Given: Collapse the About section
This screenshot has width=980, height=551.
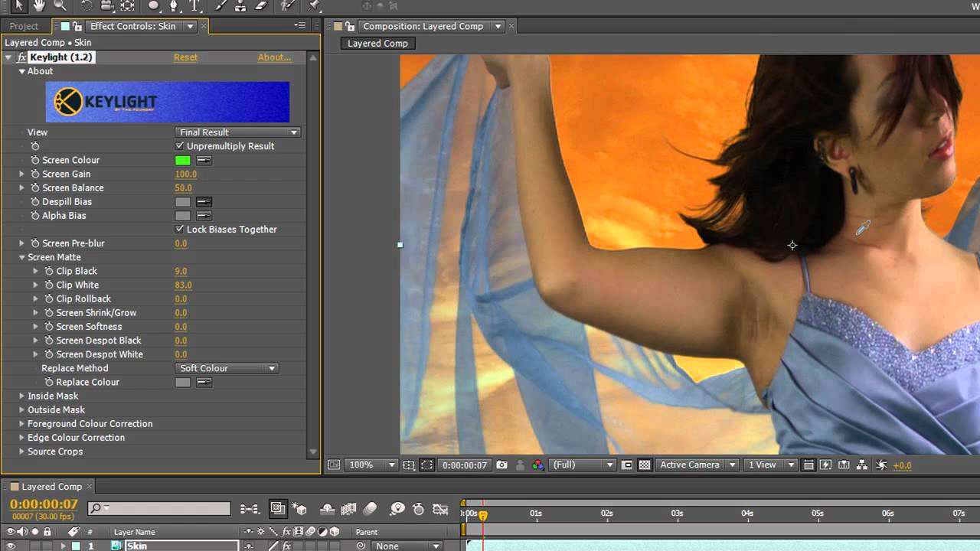Looking at the screenshot, I should (x=22, y=71).
